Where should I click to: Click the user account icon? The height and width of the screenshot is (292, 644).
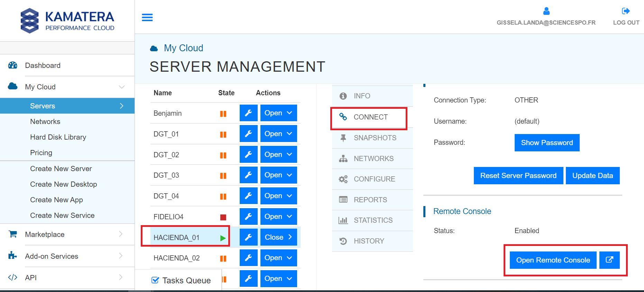tap(546, 11)
